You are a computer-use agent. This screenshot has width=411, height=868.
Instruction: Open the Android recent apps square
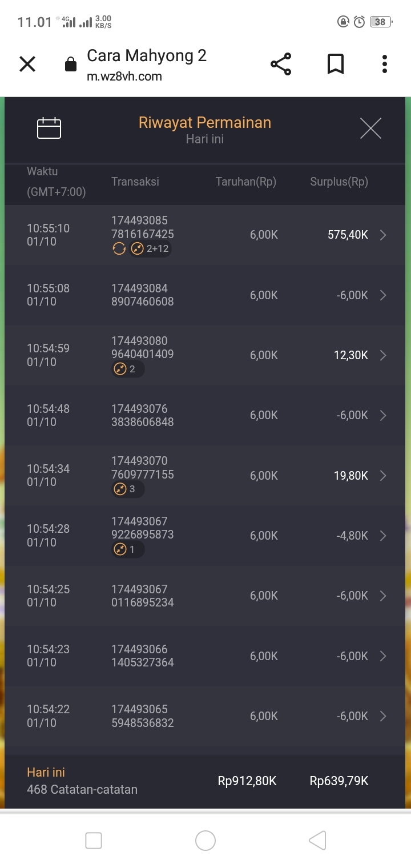click(x=94, y=841)
